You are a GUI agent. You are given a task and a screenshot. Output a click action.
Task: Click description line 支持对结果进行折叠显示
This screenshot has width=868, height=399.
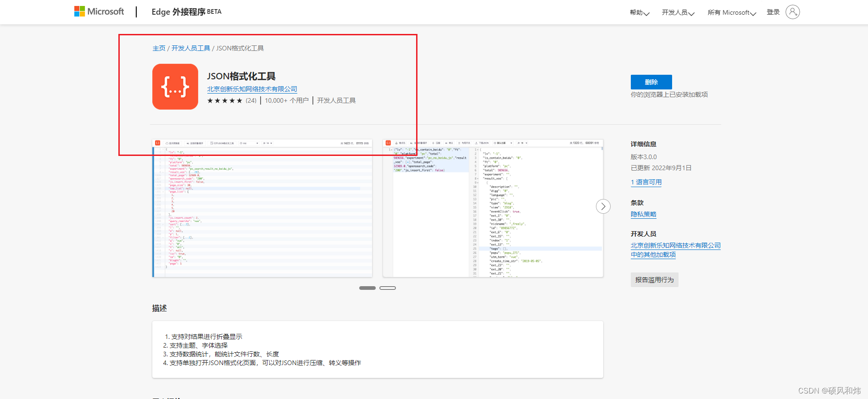207,337
